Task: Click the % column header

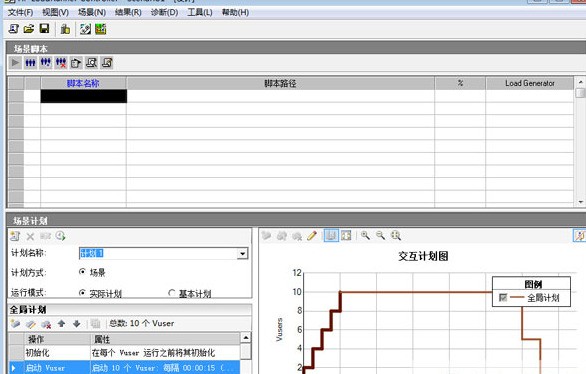Action: tap(460, 83)
